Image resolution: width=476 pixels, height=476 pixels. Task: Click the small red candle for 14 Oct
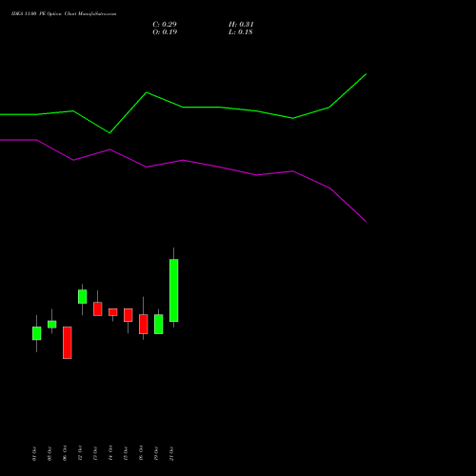point(113,312)
